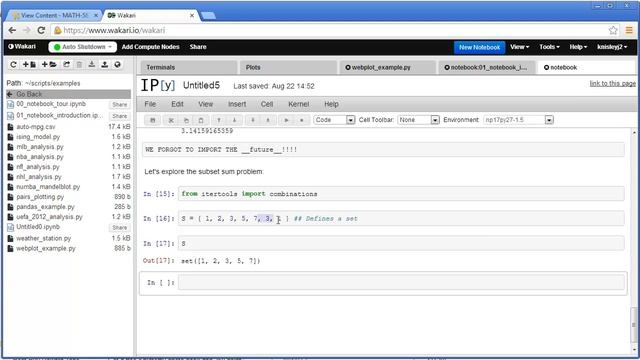640x360 pixels.
Task: Expand the Wakari View dropdown menu
Action: (x=520, y=47)
